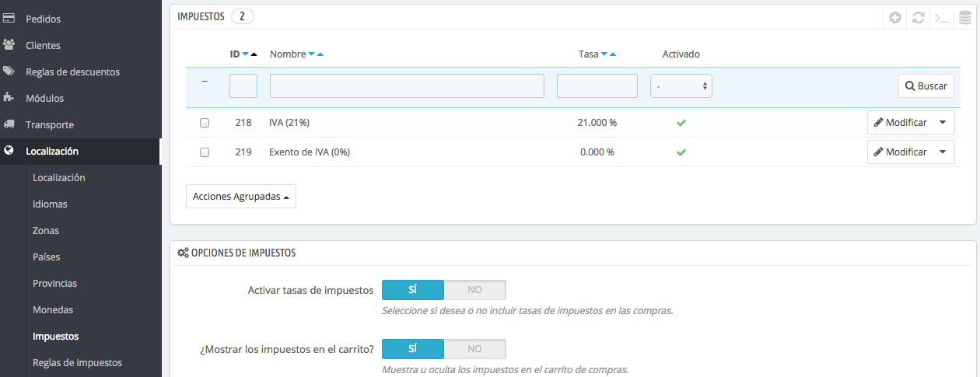This screenshot has width=980, height=377.
Task: Click the 21.000 % rate value
Action: click(x=597, y=123)
